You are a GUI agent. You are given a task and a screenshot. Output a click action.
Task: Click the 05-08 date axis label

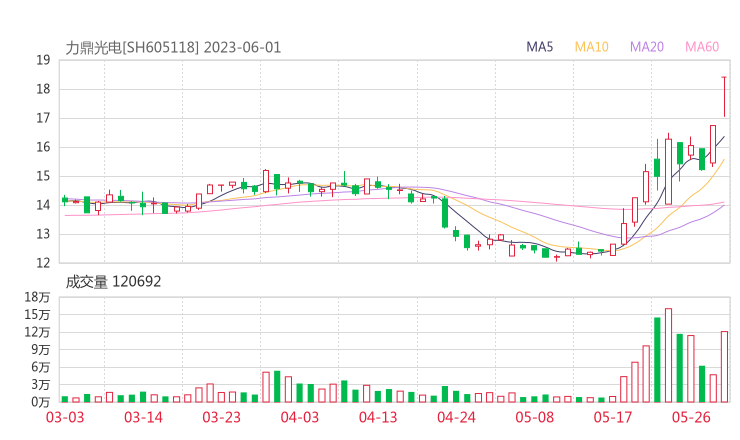(x=535, y=417)
